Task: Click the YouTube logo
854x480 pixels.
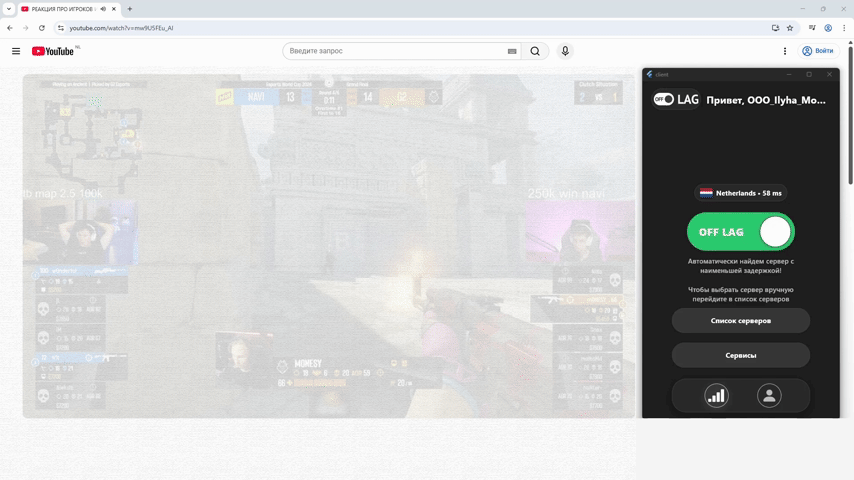Action: 53,51
